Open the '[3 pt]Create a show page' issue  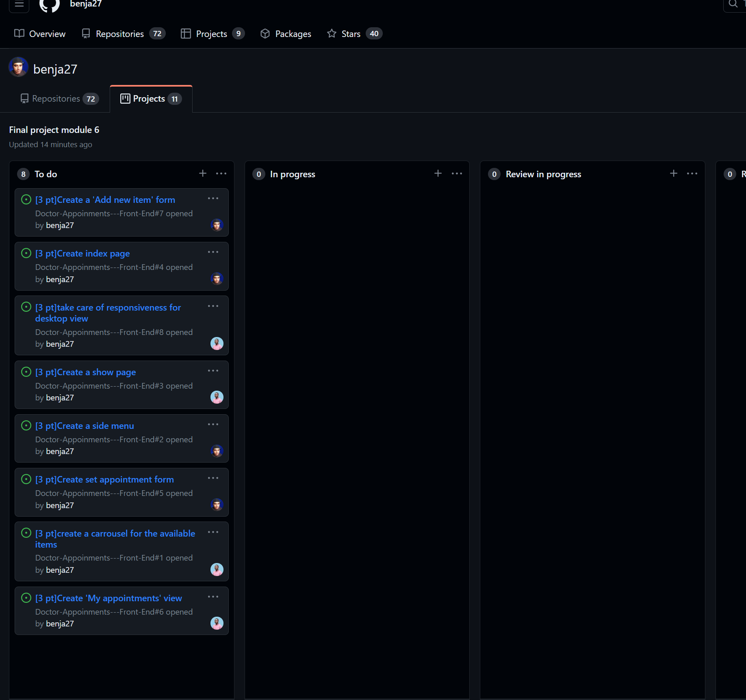click(x=85, y=372)
